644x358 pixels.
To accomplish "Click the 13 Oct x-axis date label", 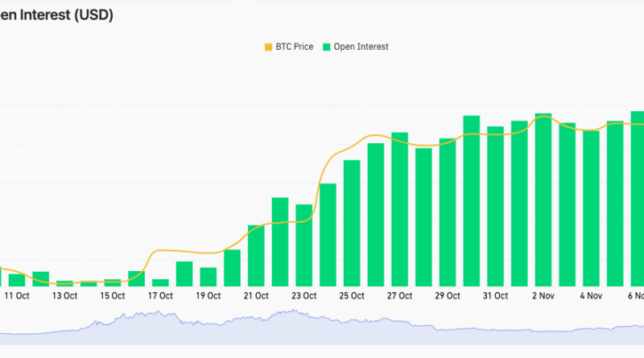I will pos(64,296).
